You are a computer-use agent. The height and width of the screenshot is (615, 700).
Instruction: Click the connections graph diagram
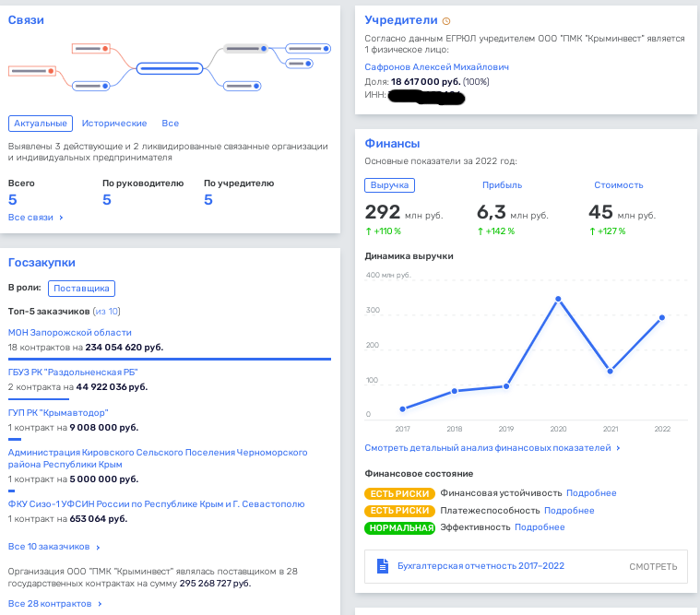(170, 67)
